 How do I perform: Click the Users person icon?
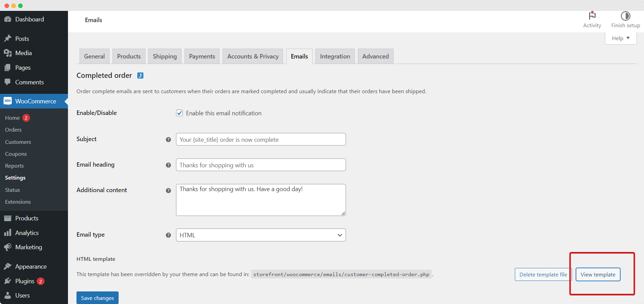[7, 295]
